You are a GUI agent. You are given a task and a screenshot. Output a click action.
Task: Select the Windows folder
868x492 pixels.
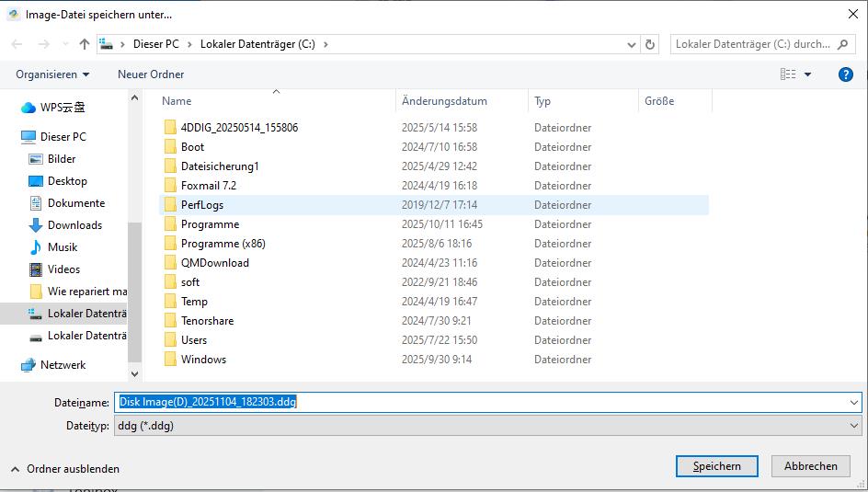coord(203,360)
